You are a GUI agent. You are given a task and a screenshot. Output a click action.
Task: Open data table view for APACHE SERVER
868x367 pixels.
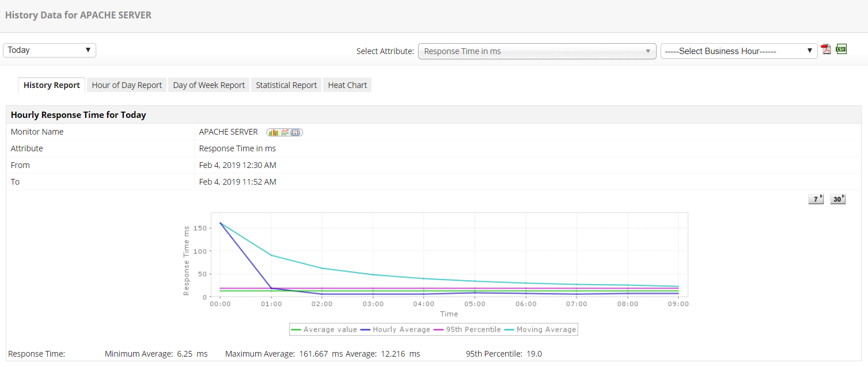(295, 132)
